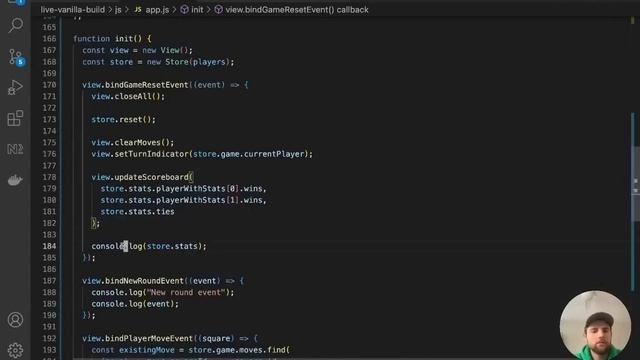Image resolution: width=640 pixels, height=360 pixels.
Task: Click 'view.closeAll();' statement
Action: [128, 97]
